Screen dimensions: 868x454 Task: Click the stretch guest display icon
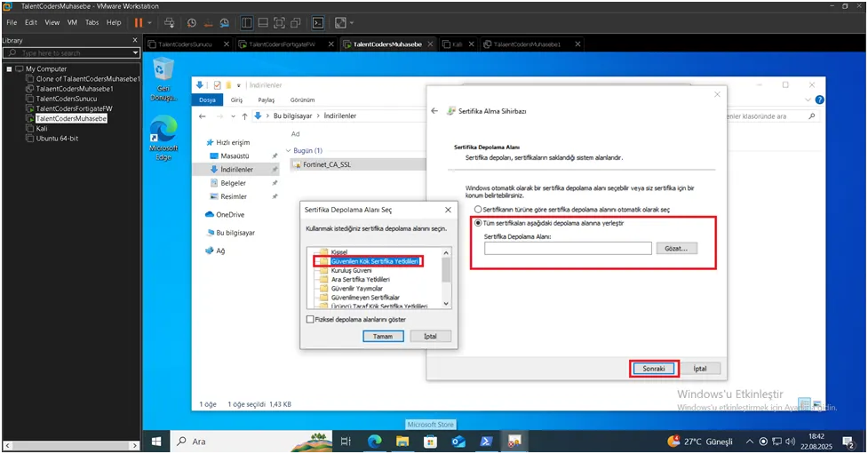(340, 23)
